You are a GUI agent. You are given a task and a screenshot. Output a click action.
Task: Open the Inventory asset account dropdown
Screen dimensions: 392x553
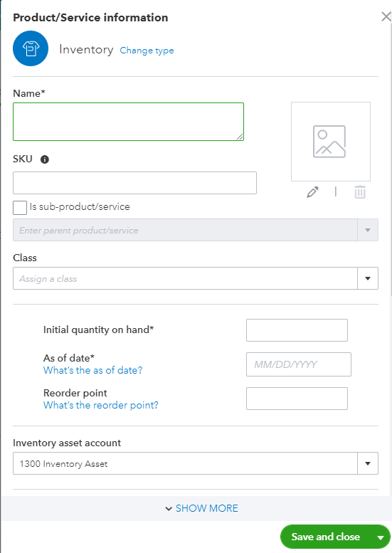[x=196, y=463]
